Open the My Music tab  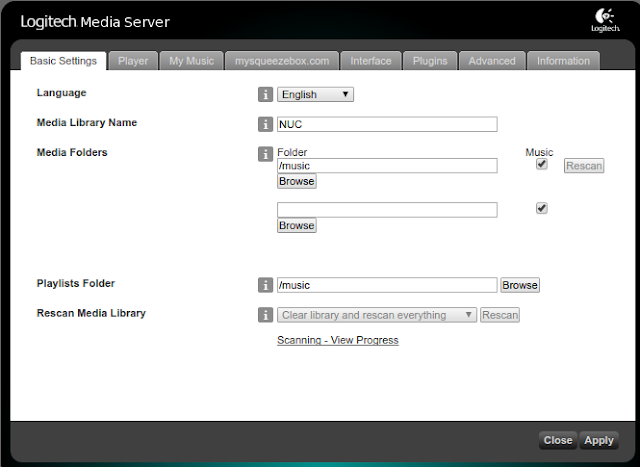191,61
